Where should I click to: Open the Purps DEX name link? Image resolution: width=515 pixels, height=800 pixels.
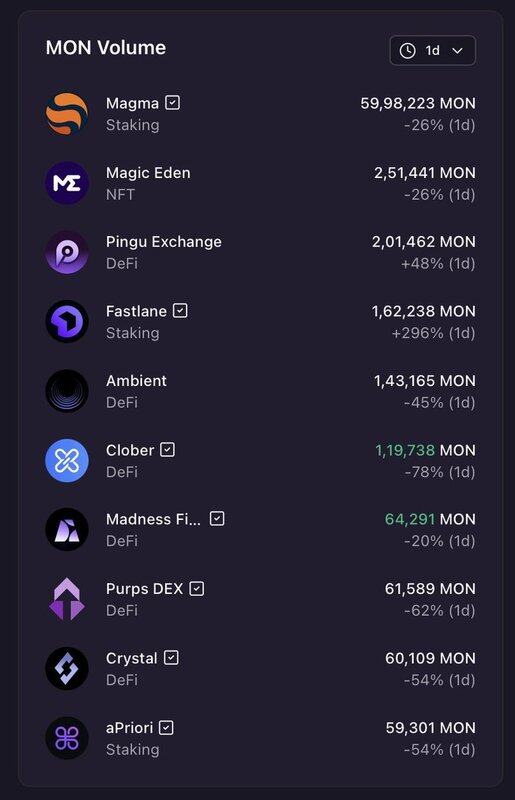tap(144, 589)
